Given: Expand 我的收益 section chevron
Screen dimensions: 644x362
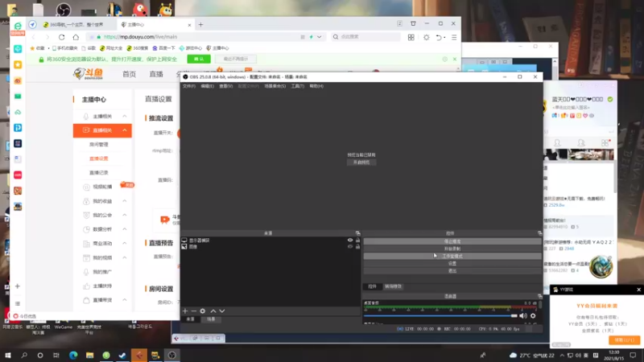Looking at the screenshot, I should point(125,201).
